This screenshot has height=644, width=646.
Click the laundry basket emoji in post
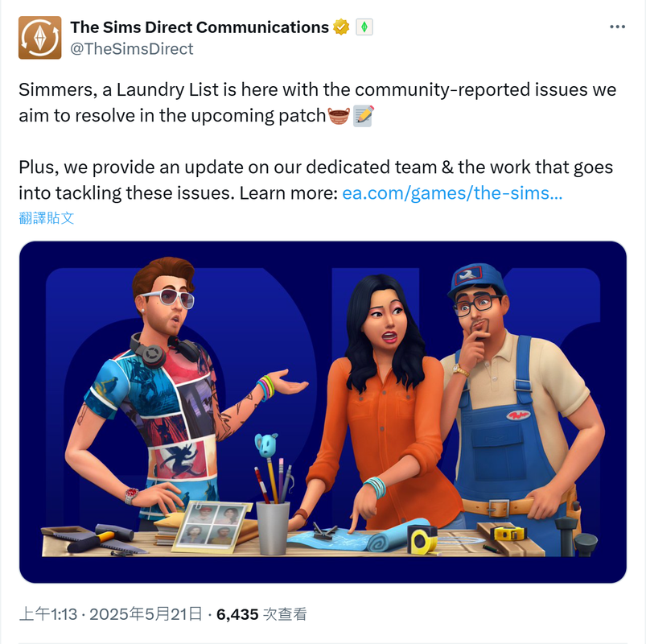pos(339,115)
